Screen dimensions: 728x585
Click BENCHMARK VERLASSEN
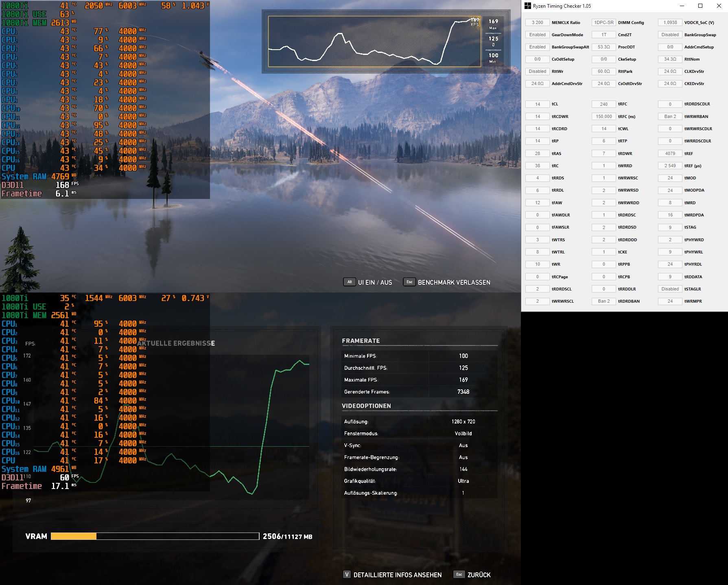(x=454, y=282)
